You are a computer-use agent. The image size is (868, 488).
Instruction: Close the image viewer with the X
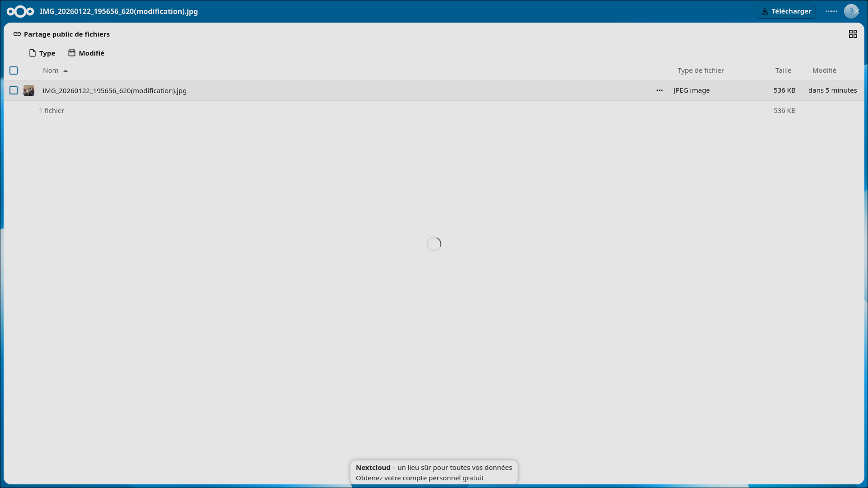[857, 11]
